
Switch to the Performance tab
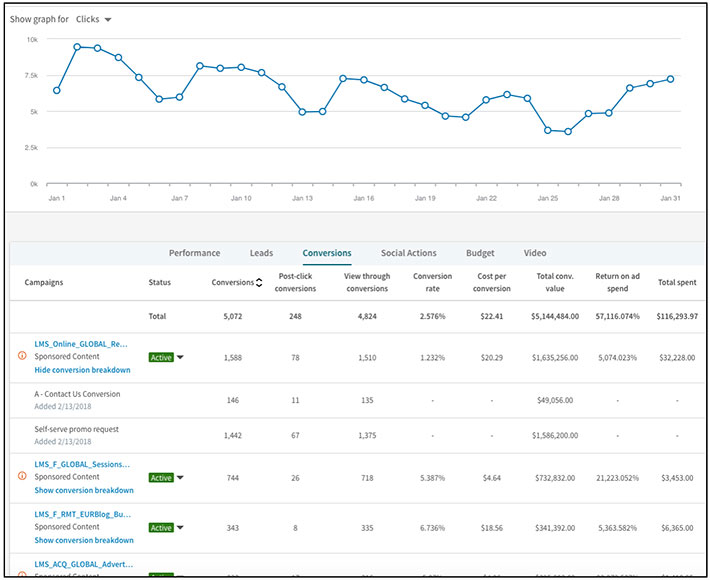194,253
